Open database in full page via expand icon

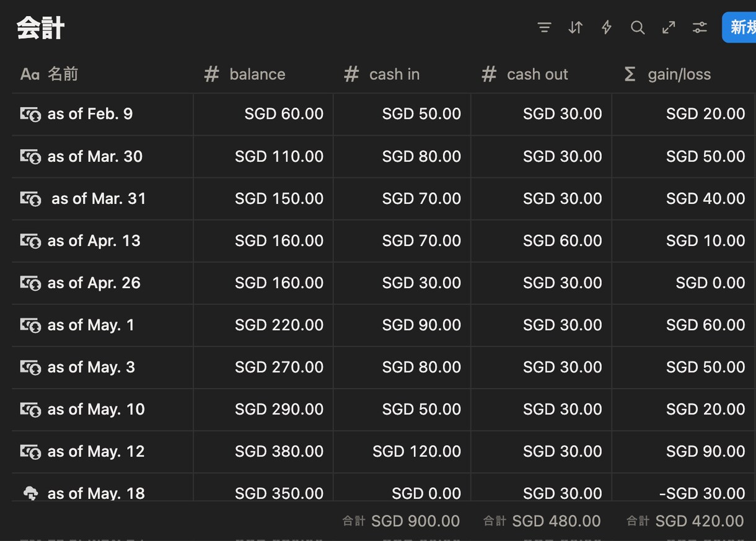point(669,27)
